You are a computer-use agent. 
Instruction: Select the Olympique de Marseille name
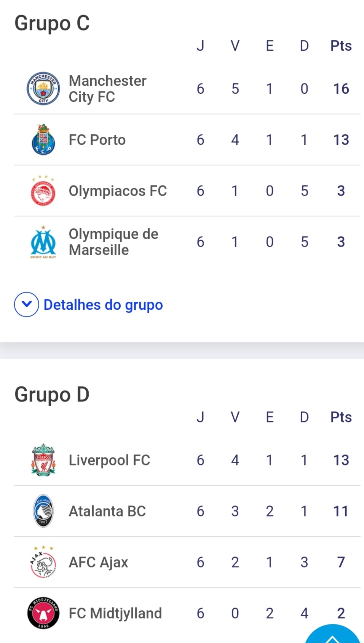[x=113, y=242]
